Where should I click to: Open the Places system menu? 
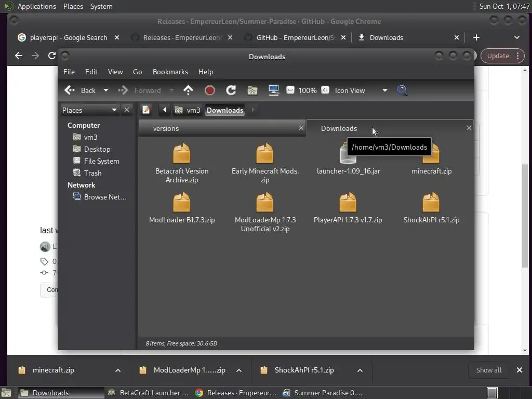pyautogui.click(x=73, y=6)
